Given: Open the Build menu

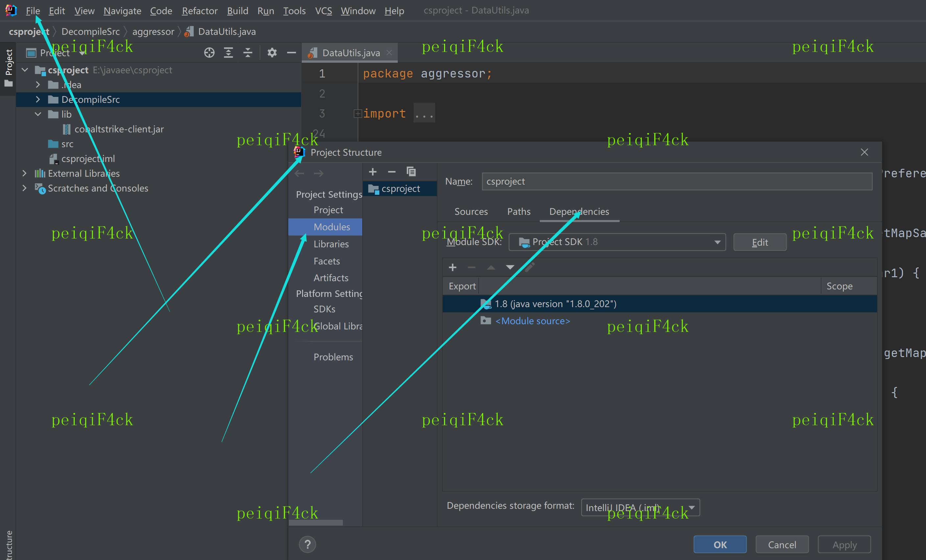Looking at the screenshot, I should (x=238, y=11).
